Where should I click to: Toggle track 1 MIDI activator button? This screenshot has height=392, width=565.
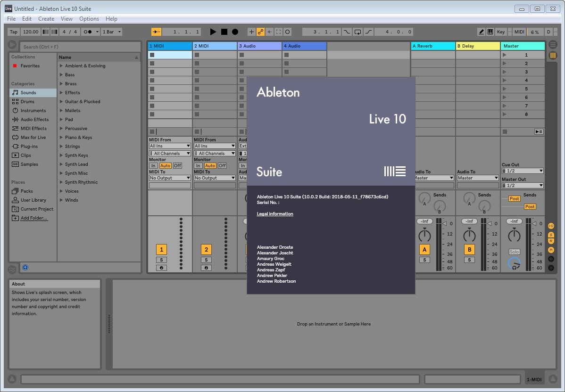point(161,249)
